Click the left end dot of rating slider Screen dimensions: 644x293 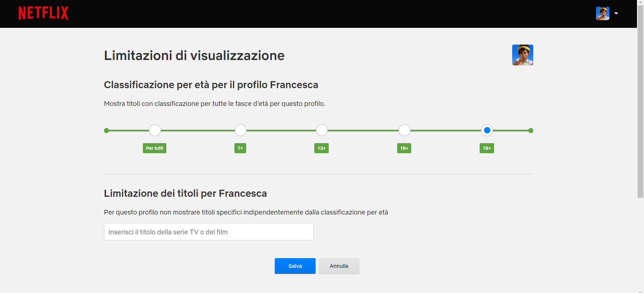coord(106,131)
